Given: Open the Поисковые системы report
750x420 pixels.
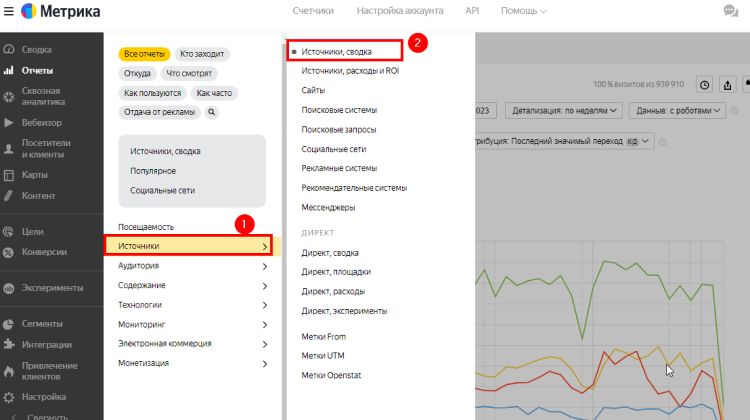Looking at the screenshot, I should tap(339, 110).
